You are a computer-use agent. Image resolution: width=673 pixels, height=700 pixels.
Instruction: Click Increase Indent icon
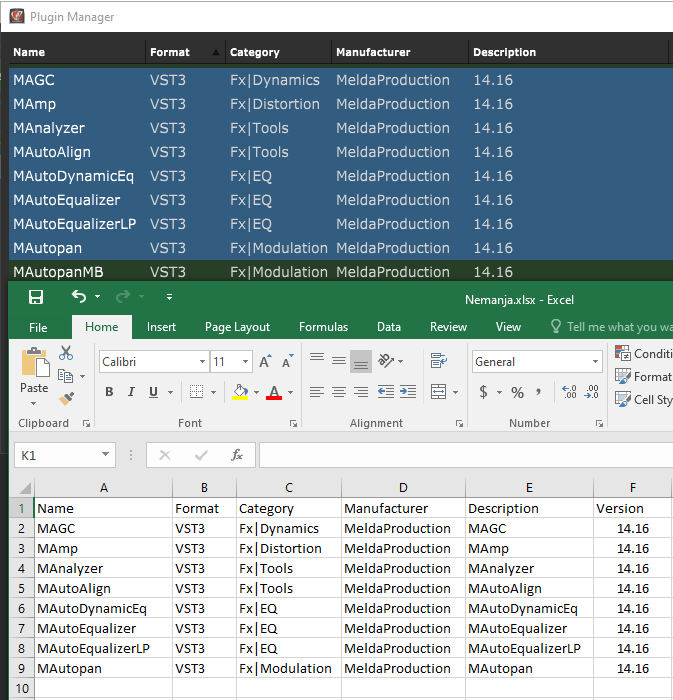(408, 392)
